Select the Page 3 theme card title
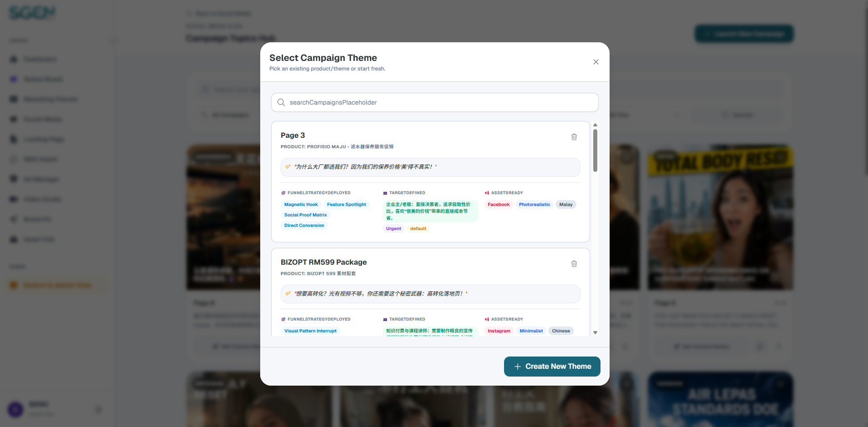The image size is (868, 427). click(x=293, y=136)
